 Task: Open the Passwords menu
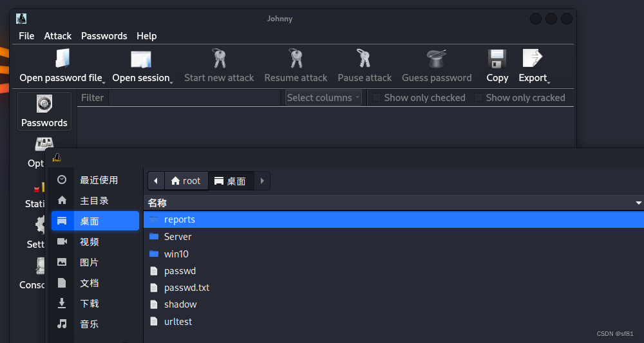[104, 35]
